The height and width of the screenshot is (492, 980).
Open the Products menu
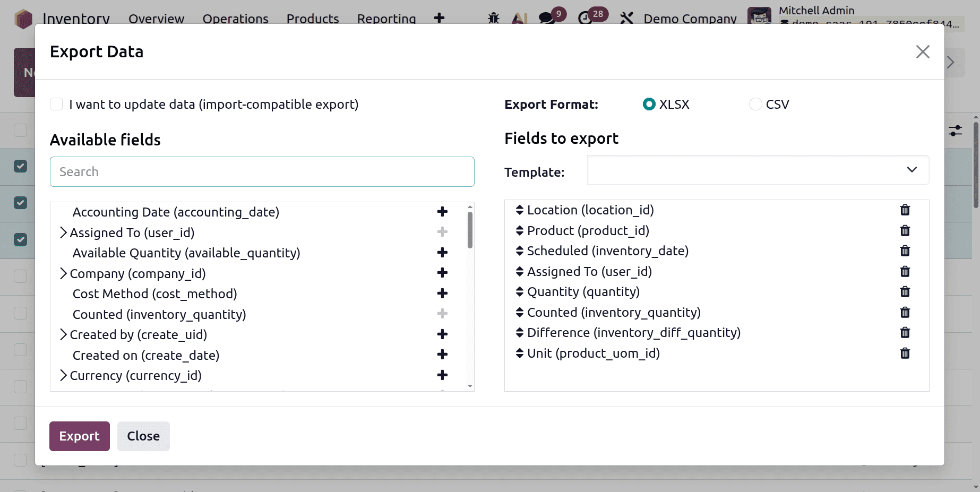point(312,19)
